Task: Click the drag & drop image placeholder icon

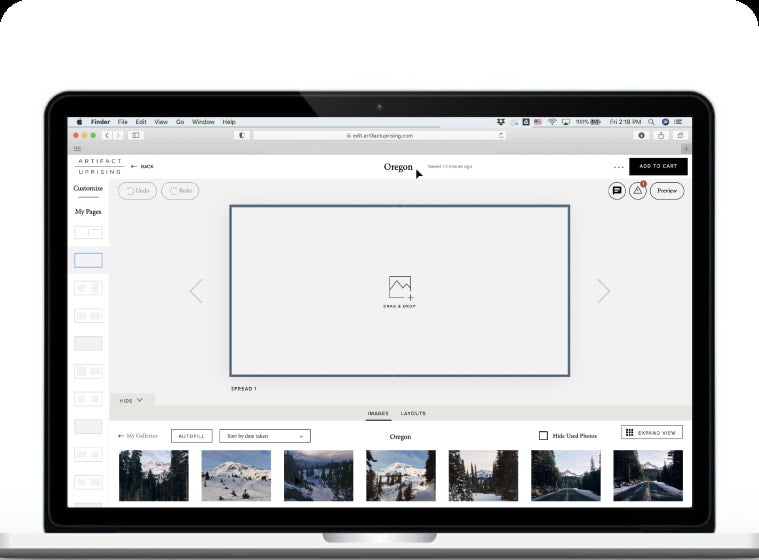Action: 400,288
